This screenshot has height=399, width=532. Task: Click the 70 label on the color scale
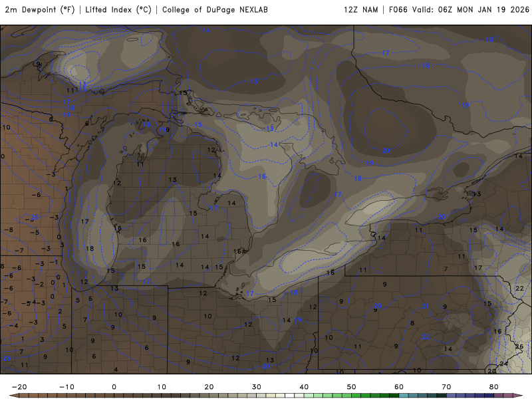(446, 387)
